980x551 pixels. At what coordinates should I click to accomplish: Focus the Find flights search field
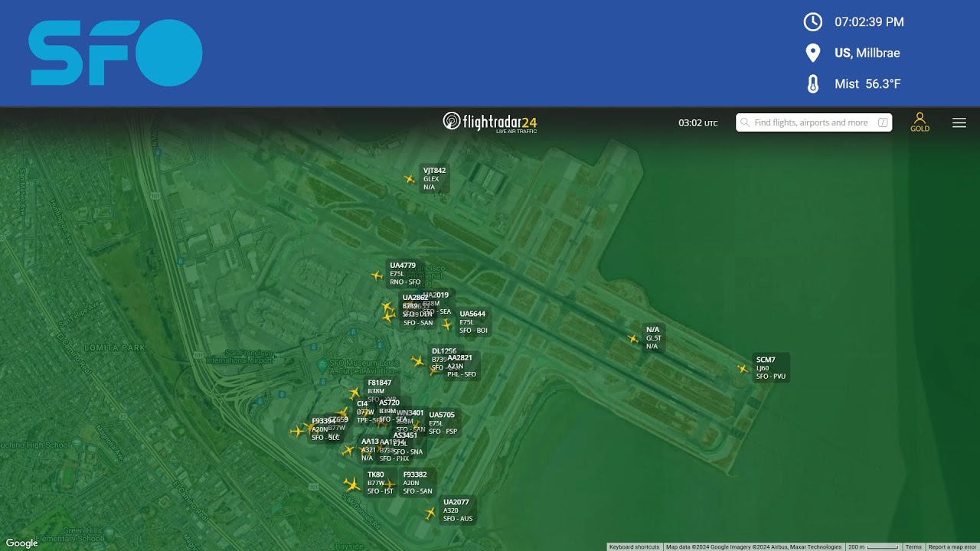(x=814, y=122)
